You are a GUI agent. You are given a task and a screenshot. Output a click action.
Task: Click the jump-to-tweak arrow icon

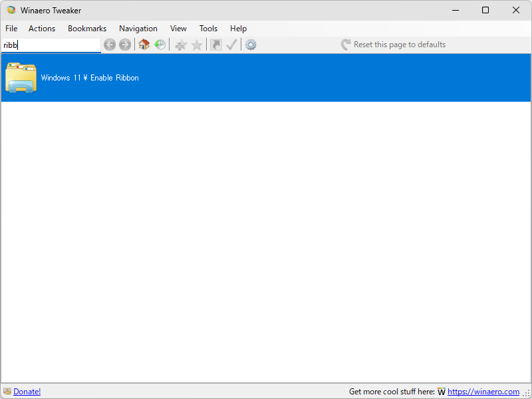pyautogui.click(x=216, y=45)
